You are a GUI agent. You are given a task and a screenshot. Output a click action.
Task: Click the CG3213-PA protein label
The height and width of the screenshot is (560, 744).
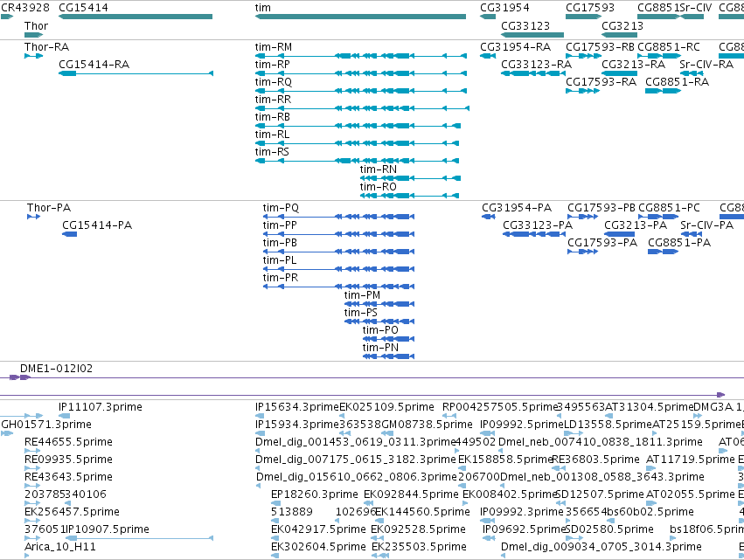click(636, 225)
